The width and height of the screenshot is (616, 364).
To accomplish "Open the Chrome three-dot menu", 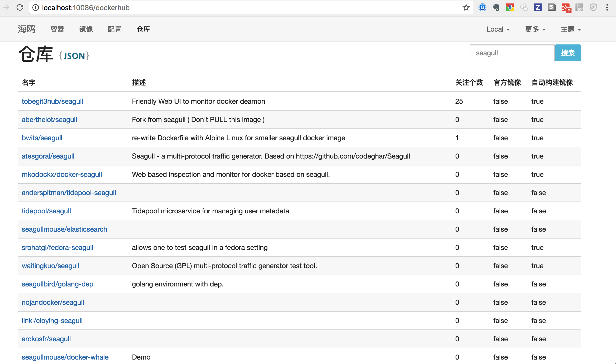I will 607,8.
